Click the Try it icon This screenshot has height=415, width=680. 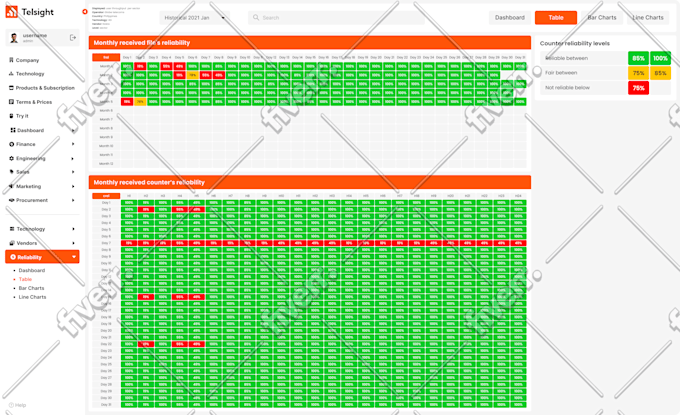point(12,116)
